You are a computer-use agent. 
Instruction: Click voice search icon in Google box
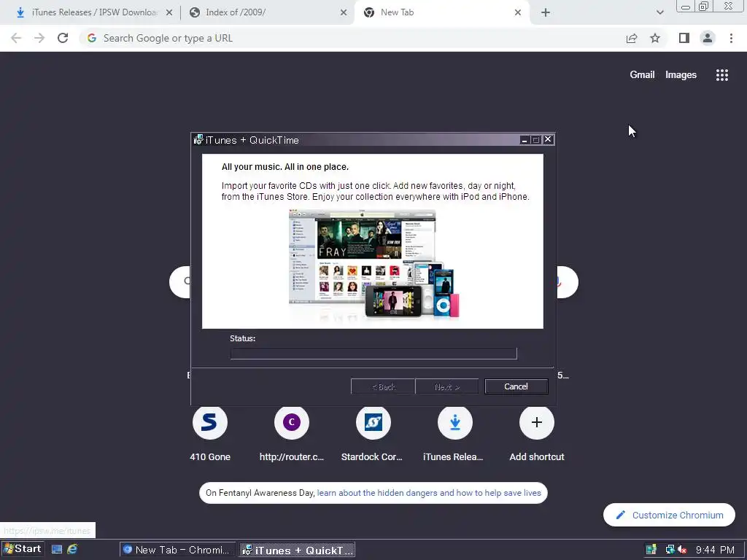coord(560,282)
